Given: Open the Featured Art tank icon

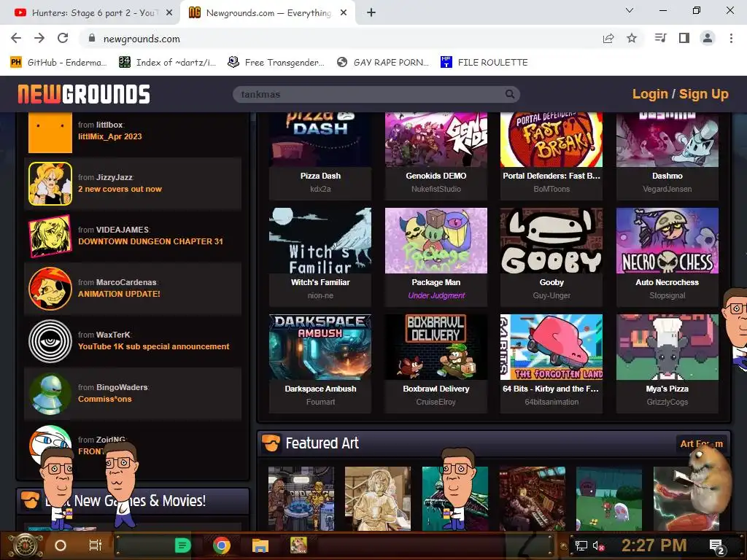Looking at the screenshot, I should [x=271, y=443].
